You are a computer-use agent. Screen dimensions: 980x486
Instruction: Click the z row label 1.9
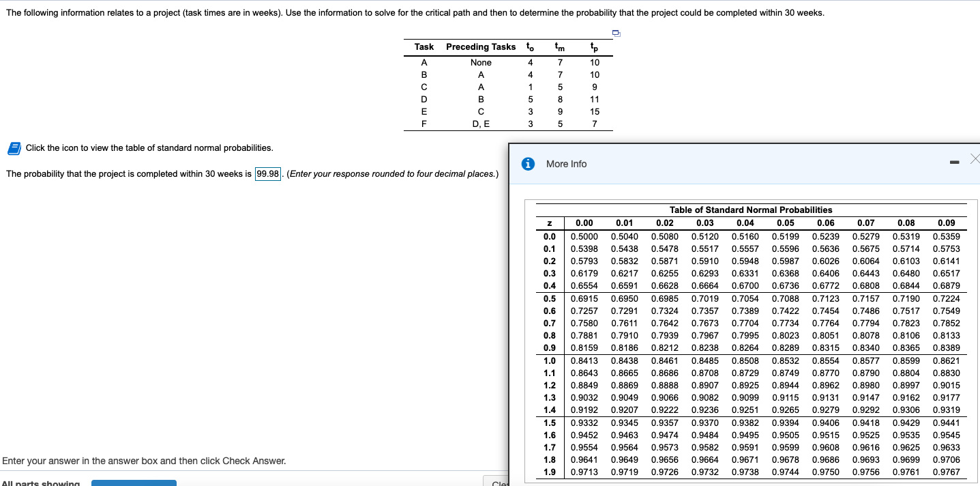[x=549, y=472]
